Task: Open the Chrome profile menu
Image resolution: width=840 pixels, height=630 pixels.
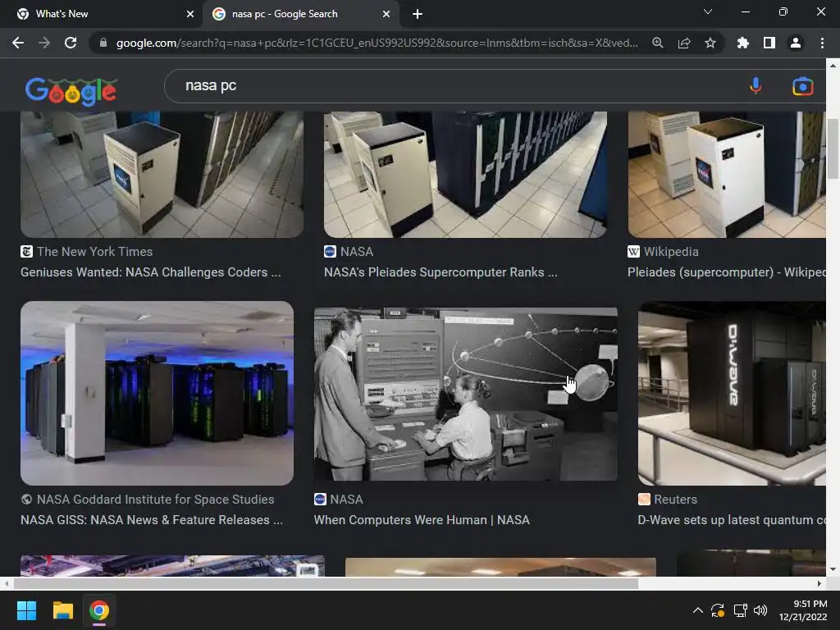Action: pyautogui.click(x=796, y=43)
